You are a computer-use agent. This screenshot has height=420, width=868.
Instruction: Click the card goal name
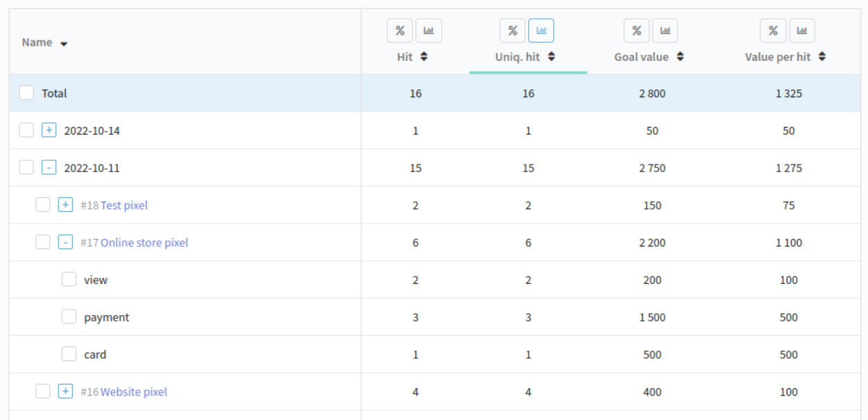95,355
